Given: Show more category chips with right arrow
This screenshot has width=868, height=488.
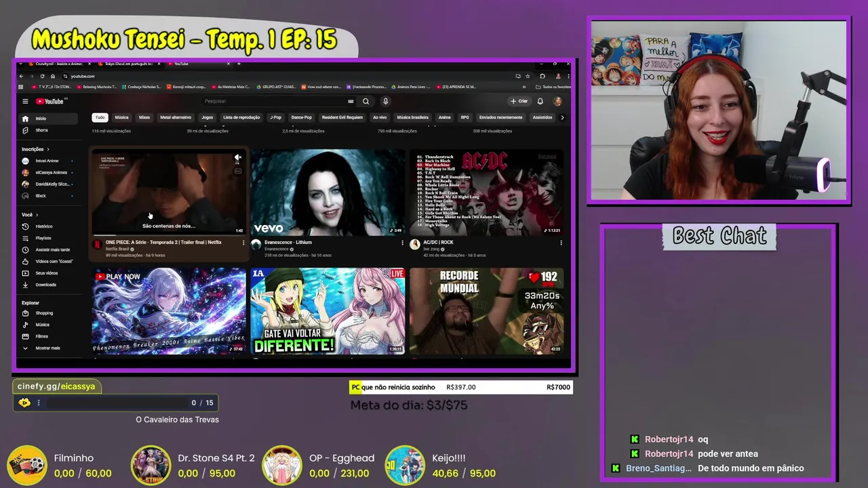Looking at the screenshot, I should pyautogui.click(x=561, y=117).
